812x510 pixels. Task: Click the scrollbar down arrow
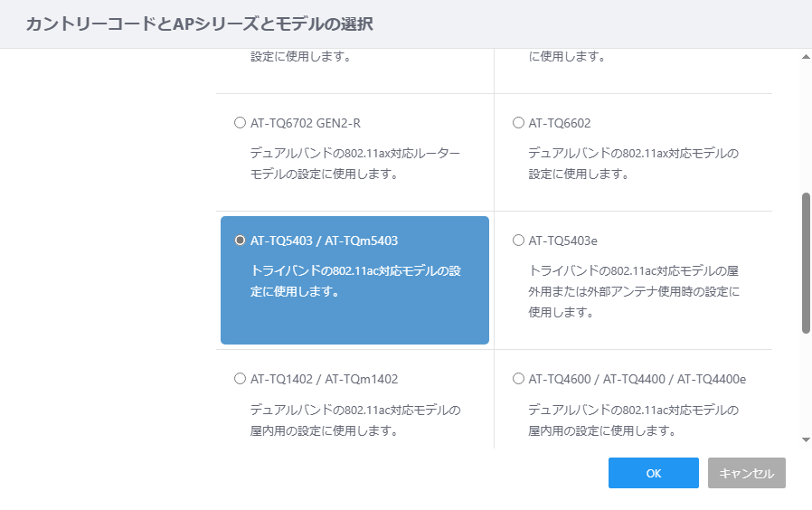pos(806,440)
